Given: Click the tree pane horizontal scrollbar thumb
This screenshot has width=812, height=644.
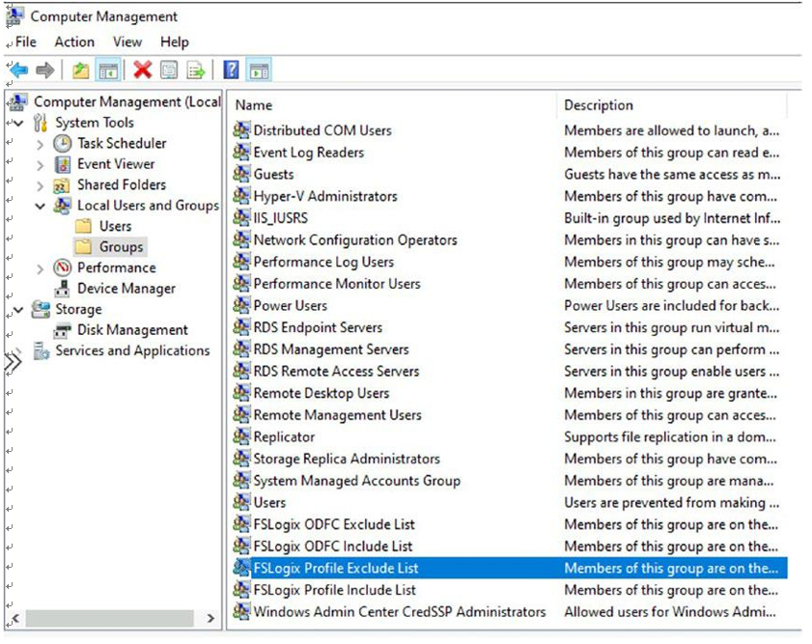Looking at the screenshot, I should pyautogui.click(x=110, y=618).
